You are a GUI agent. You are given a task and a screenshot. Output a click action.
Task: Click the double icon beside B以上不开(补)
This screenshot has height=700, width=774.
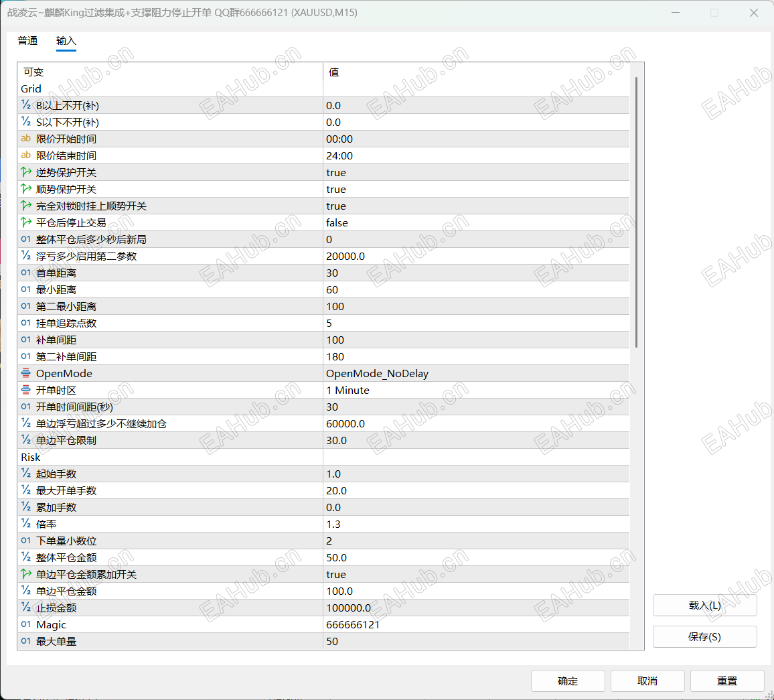[25, 105]
